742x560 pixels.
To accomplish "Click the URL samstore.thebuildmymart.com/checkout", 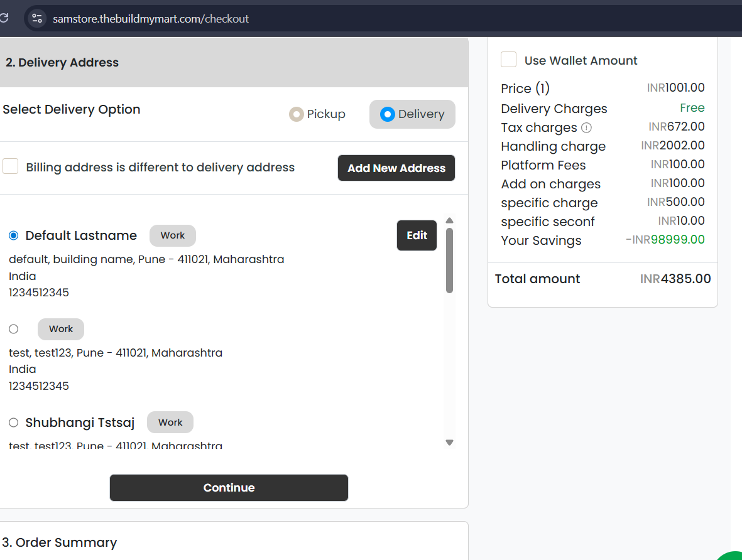I will coord(151,19).
